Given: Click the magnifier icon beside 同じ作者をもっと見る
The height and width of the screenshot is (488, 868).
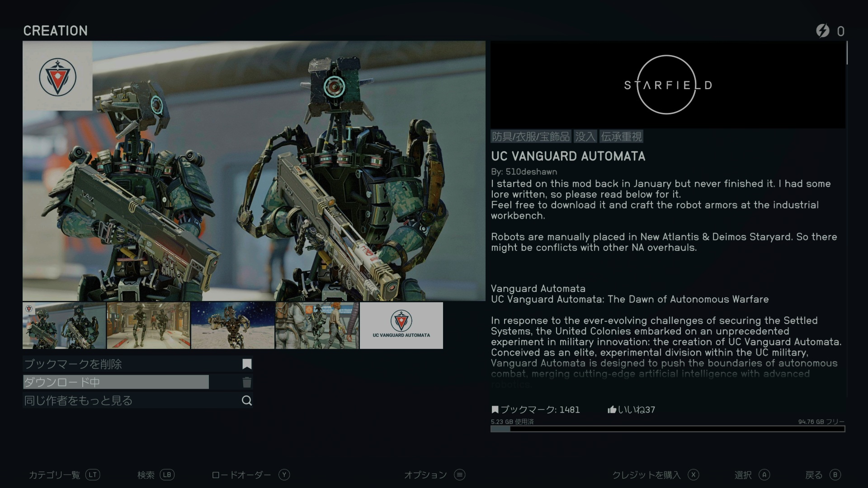Looking at the screenshot, I should click(247, 400).
